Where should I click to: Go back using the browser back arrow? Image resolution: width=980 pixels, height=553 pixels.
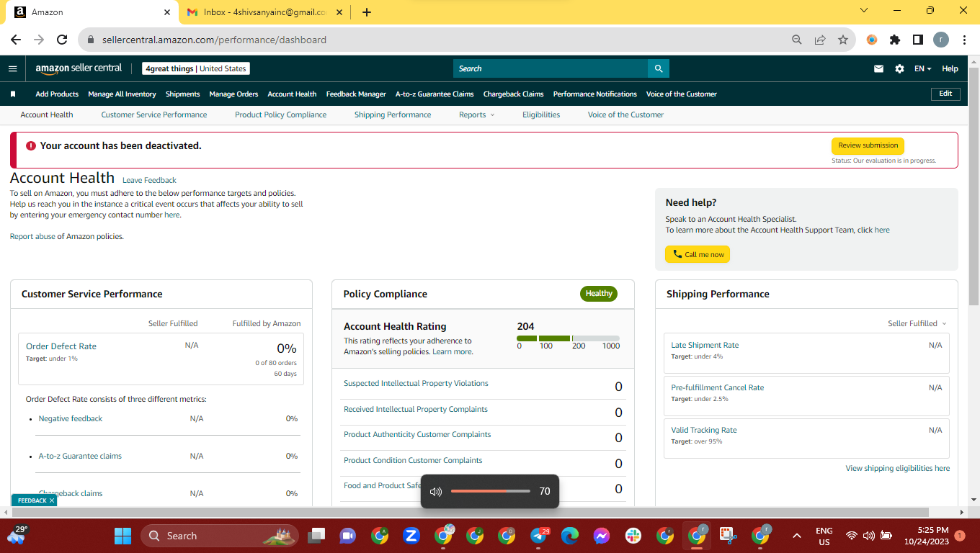[16, 40]
